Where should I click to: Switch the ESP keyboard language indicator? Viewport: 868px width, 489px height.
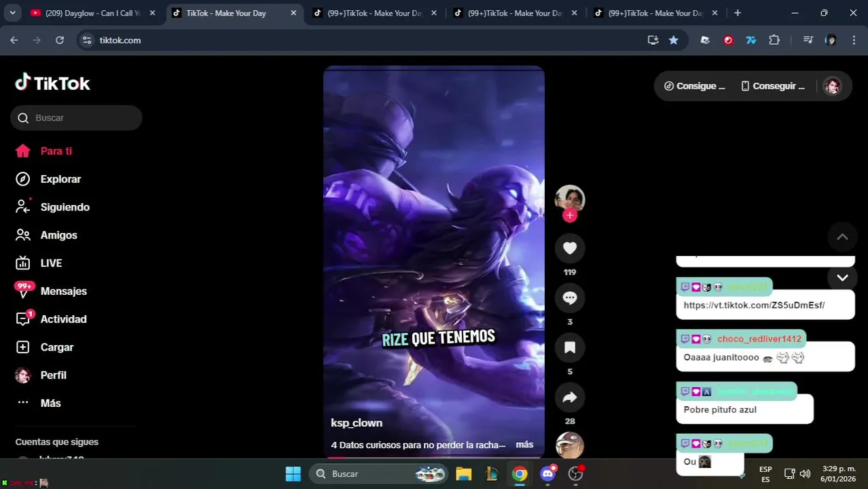[765, 473]
